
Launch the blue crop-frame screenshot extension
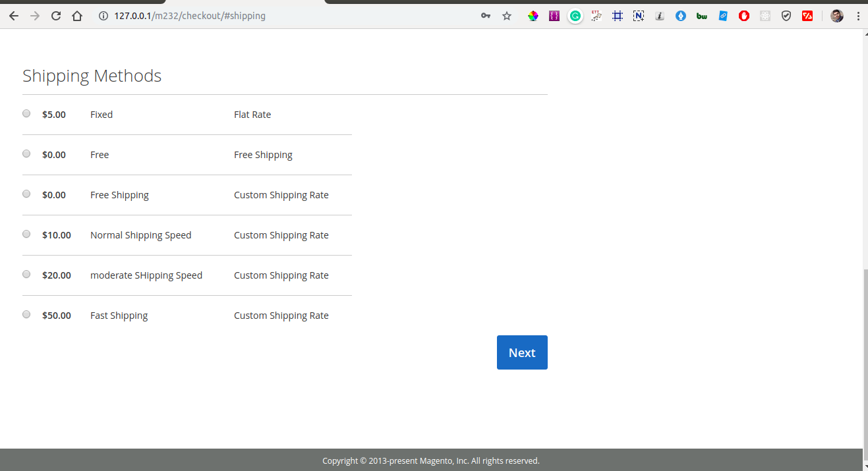coord(618,16)
